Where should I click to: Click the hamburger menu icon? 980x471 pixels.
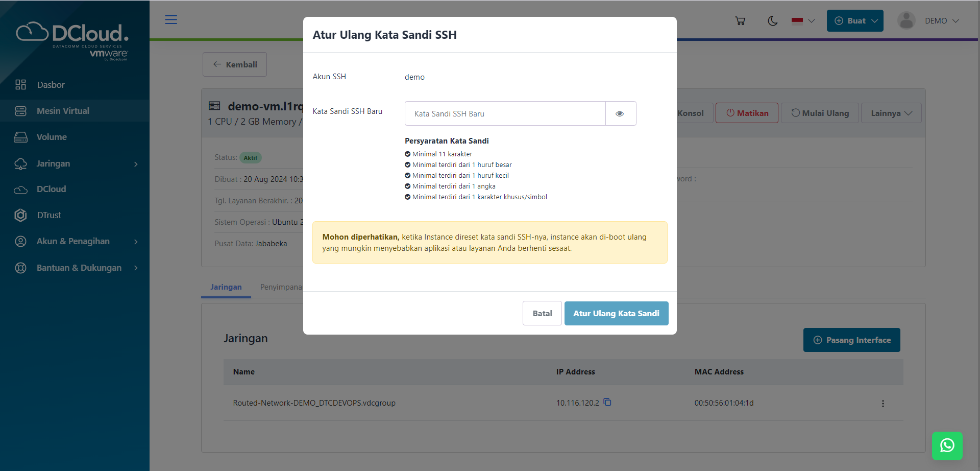coord(171,20)
